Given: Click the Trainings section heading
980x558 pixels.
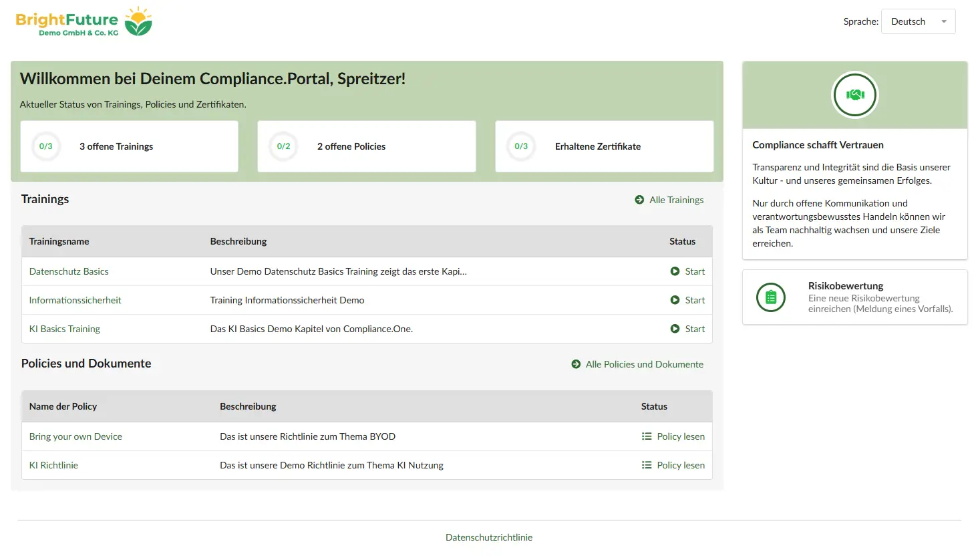Looking at the screenshot, I should (45, 199).
